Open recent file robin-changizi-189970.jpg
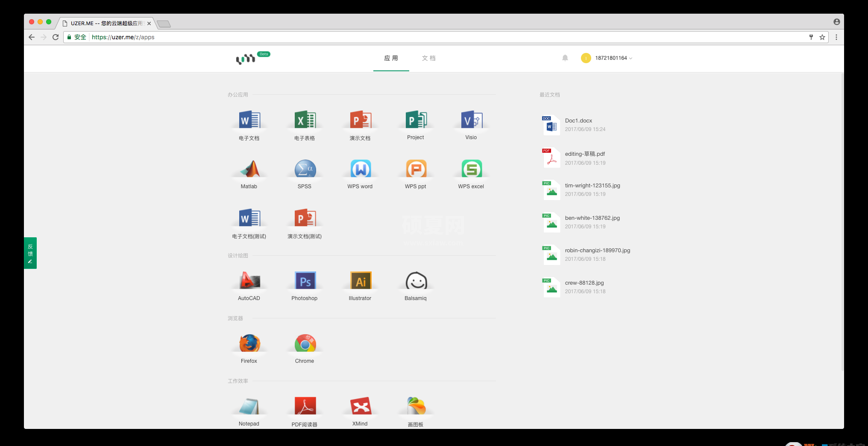 click(597, 251)
